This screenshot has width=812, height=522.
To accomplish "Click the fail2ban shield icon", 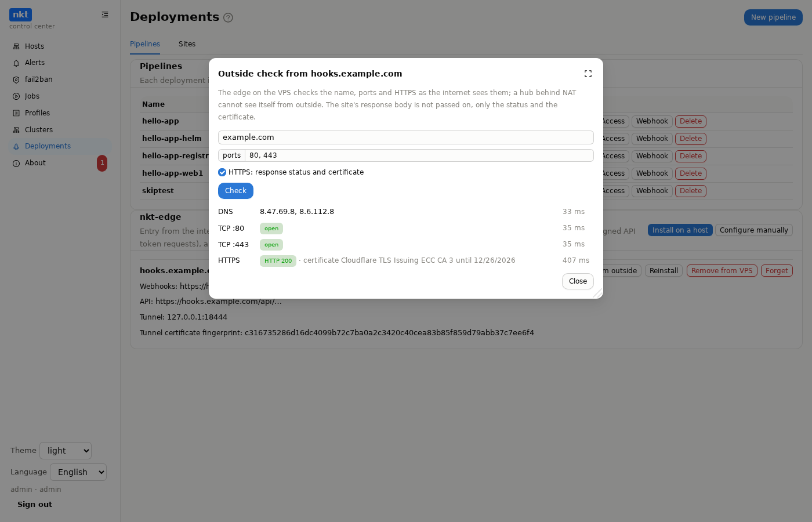I will tap(16, 79).
